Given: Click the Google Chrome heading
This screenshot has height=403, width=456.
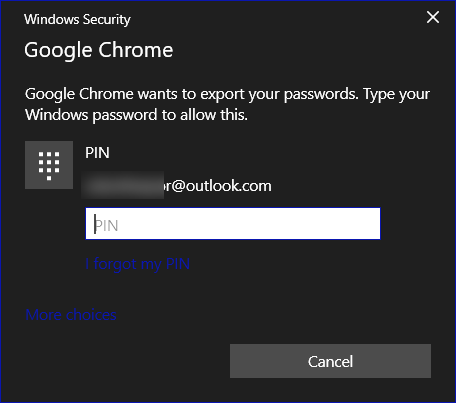Looking at the screenshot, I should pos(99,50).
